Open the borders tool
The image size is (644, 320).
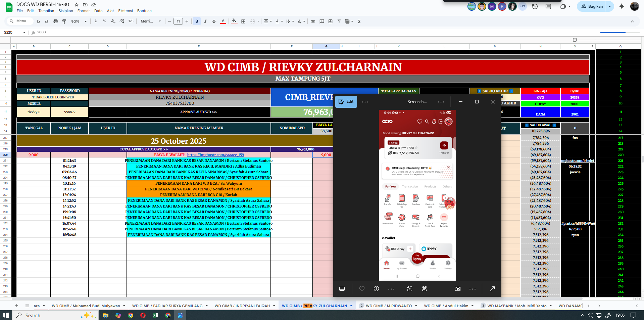click(x=243, y=21)
